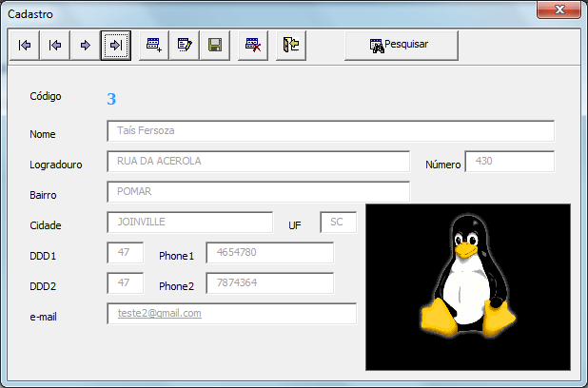Click the penguin photo
This screenshot has height=388, width=588.
click(x=468, y=286)
